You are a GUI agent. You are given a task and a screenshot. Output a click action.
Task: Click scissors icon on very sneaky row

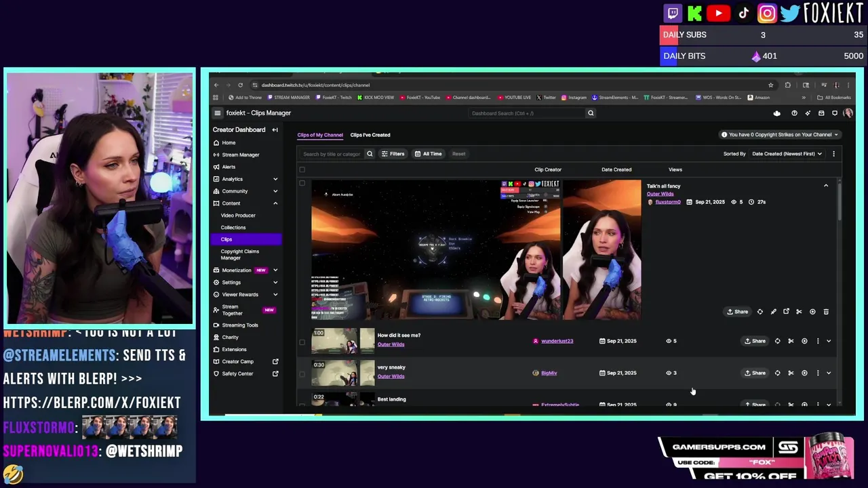(x=791, y=373)
